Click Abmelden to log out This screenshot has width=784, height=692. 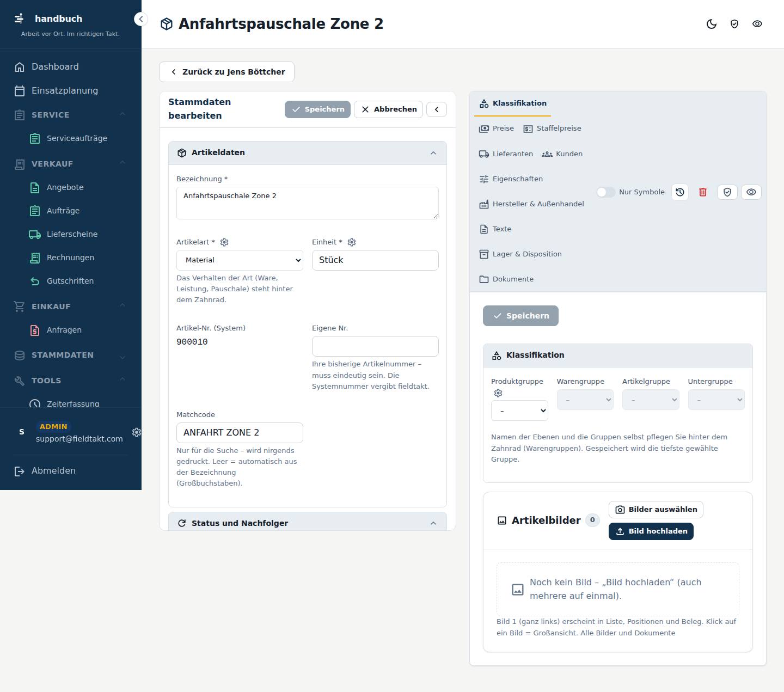71,471
